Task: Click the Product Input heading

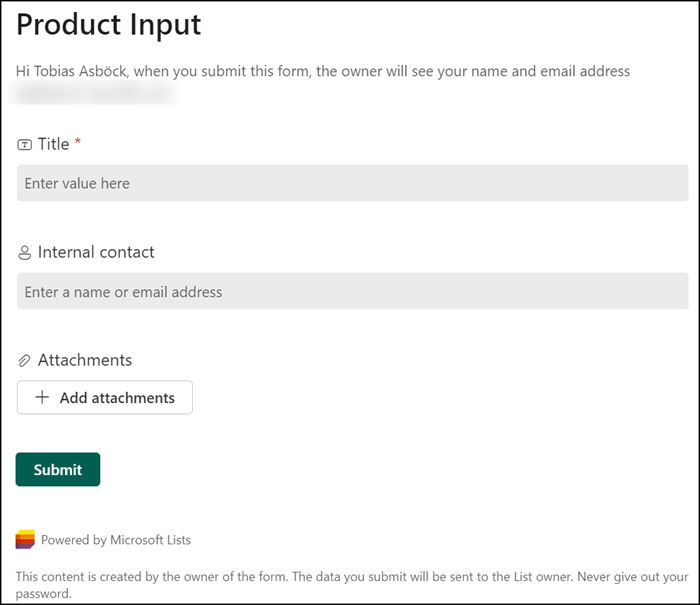Action: [x=109, y=25]
